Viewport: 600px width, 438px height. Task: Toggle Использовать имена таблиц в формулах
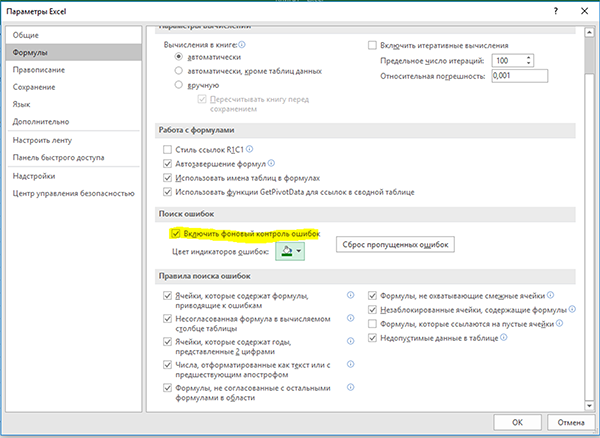coord(167,178)
